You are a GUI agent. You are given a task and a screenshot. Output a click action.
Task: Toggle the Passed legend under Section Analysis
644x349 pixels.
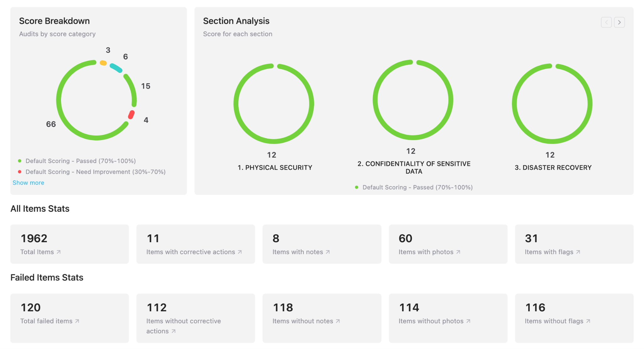(417, 187)
